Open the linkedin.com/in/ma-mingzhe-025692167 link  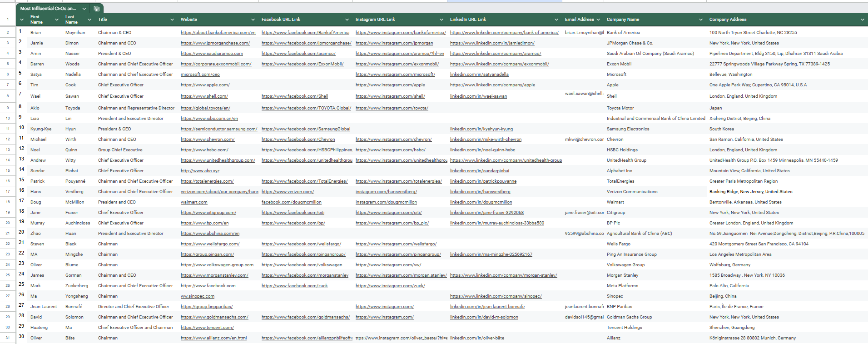coord(491,254)
